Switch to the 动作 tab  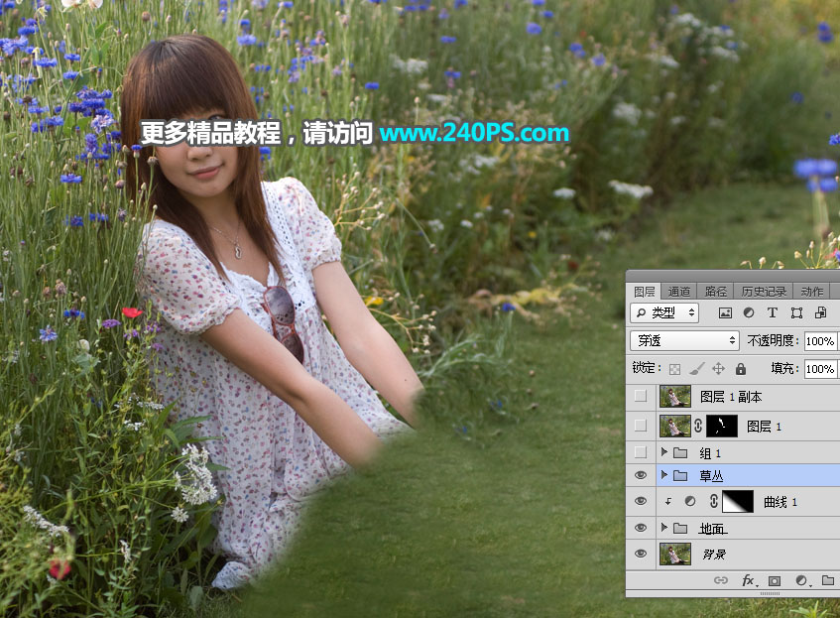coord(811,292)
